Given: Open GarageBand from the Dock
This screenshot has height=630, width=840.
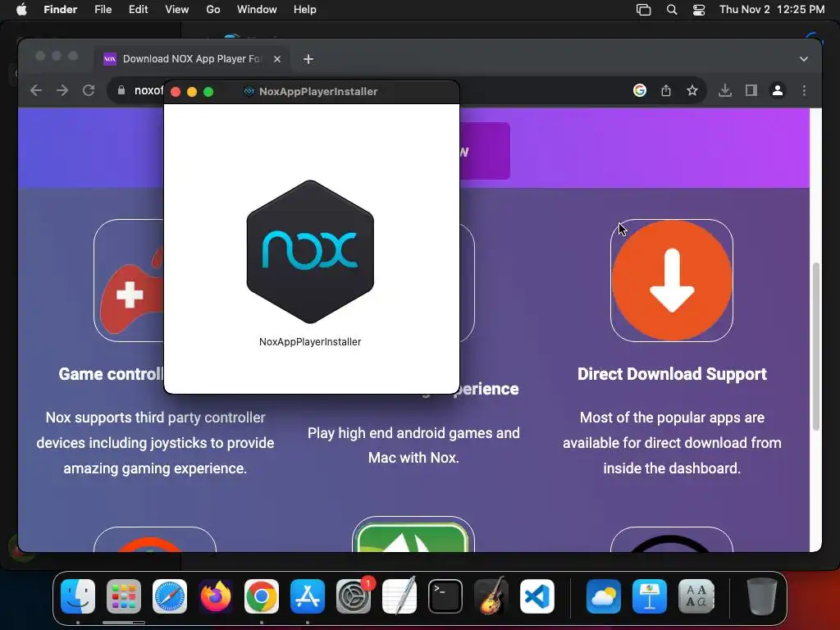Looking at the screenshot, I should tap(491, 596).
